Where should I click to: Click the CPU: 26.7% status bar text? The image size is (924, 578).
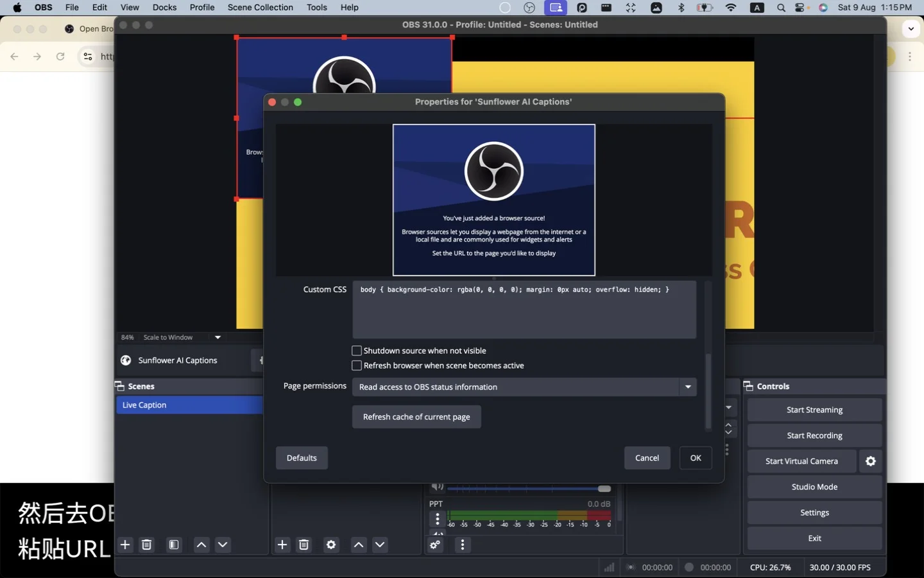tap(770, 567)
